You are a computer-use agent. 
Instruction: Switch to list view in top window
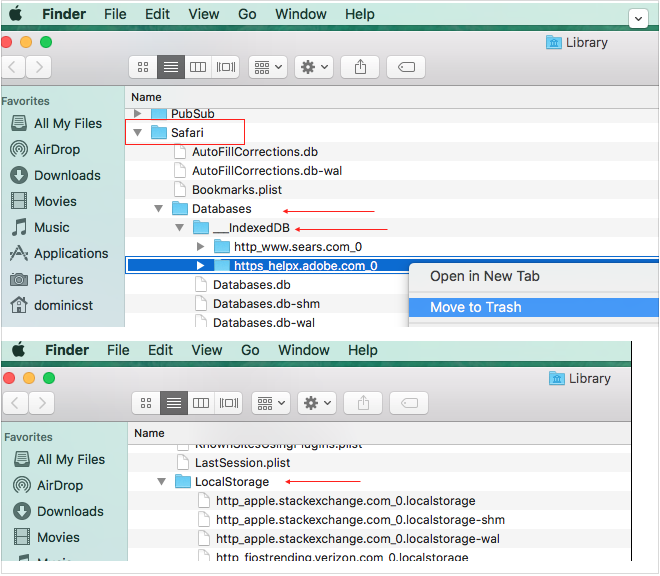point(171,67)
